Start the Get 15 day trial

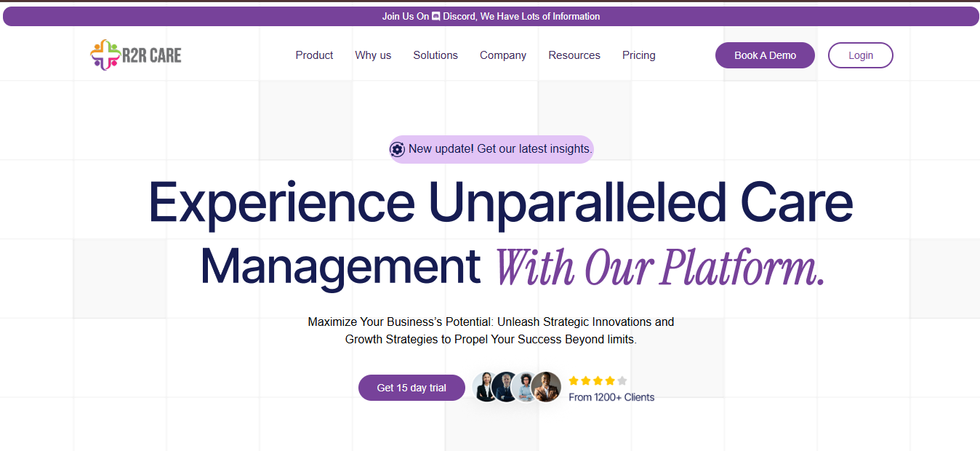tap(411, 388)
